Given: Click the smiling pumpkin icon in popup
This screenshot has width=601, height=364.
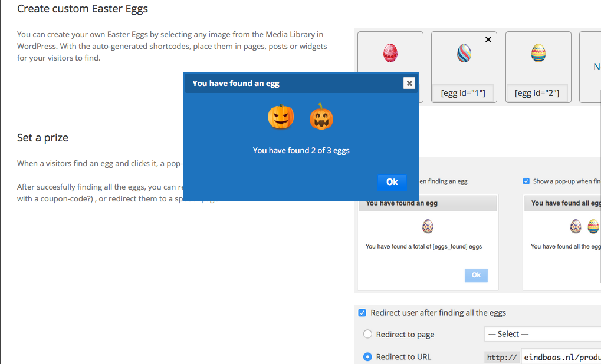Looking at the screenshot, I should (321, 117).
